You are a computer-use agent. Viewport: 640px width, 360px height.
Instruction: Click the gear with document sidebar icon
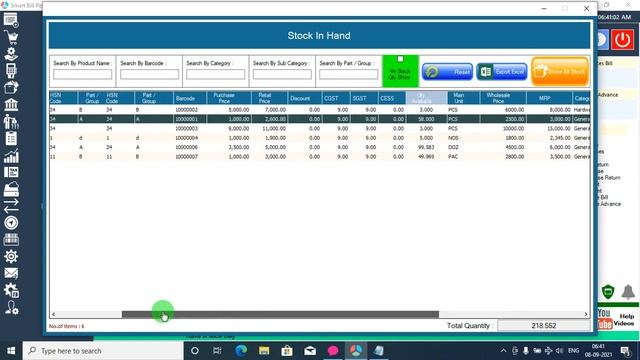(x=11, y=290)
